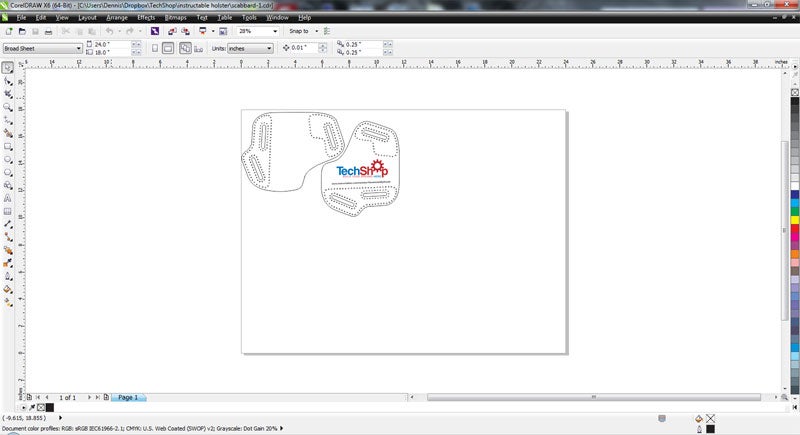800x435 pixels.
Task: Click the page width 24.0 field
Action: pyautogui.click(x=107, y=44)
